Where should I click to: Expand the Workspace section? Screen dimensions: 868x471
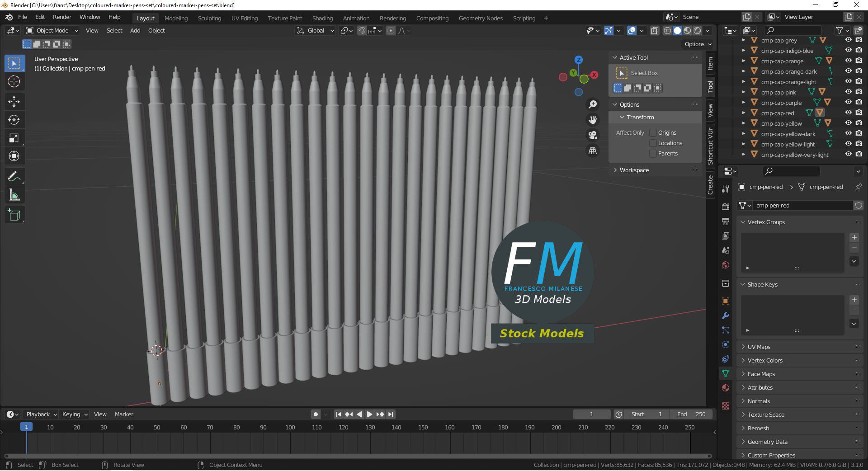(615, 170)
